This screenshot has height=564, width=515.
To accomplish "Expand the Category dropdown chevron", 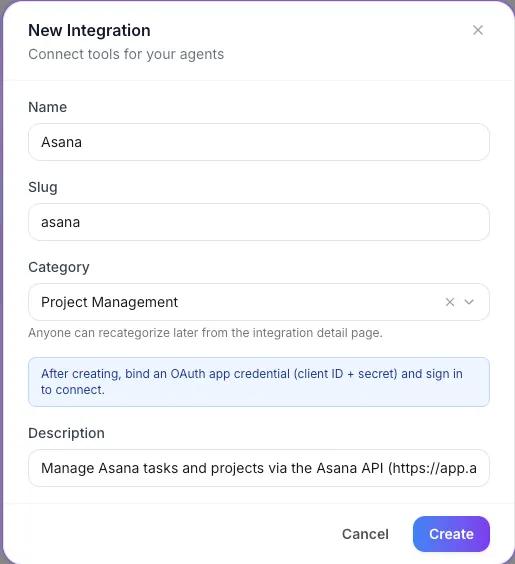I will point(469,302).
